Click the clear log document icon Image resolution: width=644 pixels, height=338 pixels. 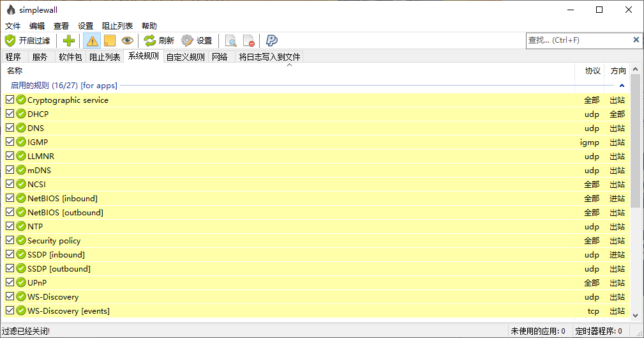(x=249, y=41)
